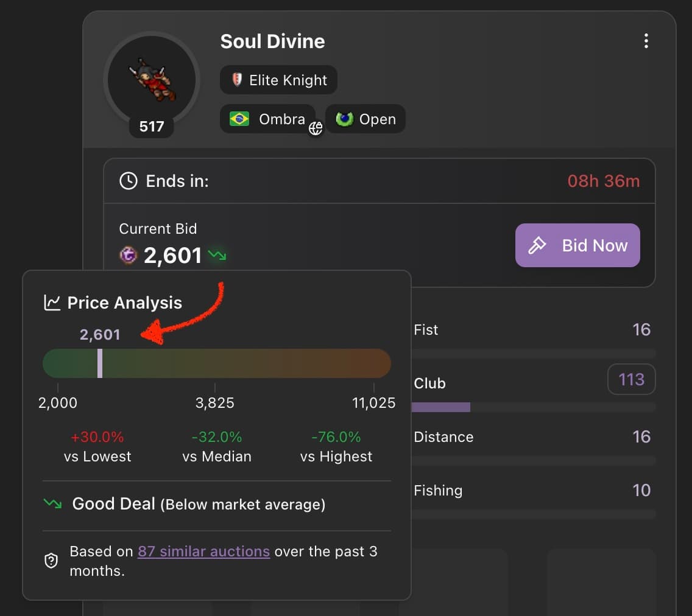Click the clock icon next to Ends in
The image size is (692, 616).
(x=128, y=181)
